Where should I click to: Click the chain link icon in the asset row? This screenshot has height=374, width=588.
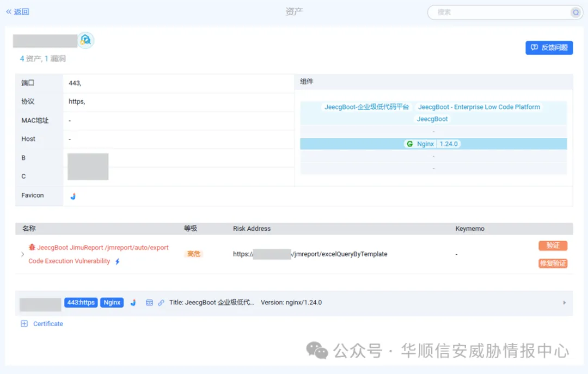pos(161,303)
